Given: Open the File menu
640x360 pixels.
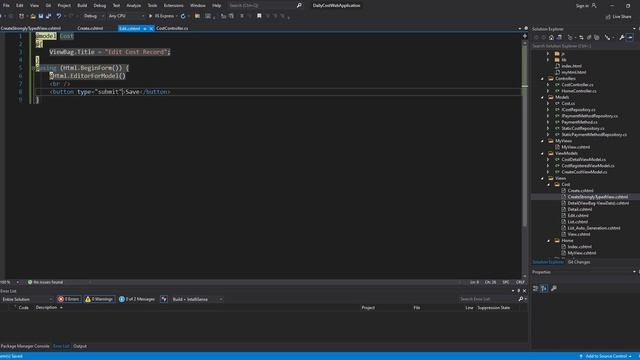Looking at the screenshot, I should (x=6, y=5).
